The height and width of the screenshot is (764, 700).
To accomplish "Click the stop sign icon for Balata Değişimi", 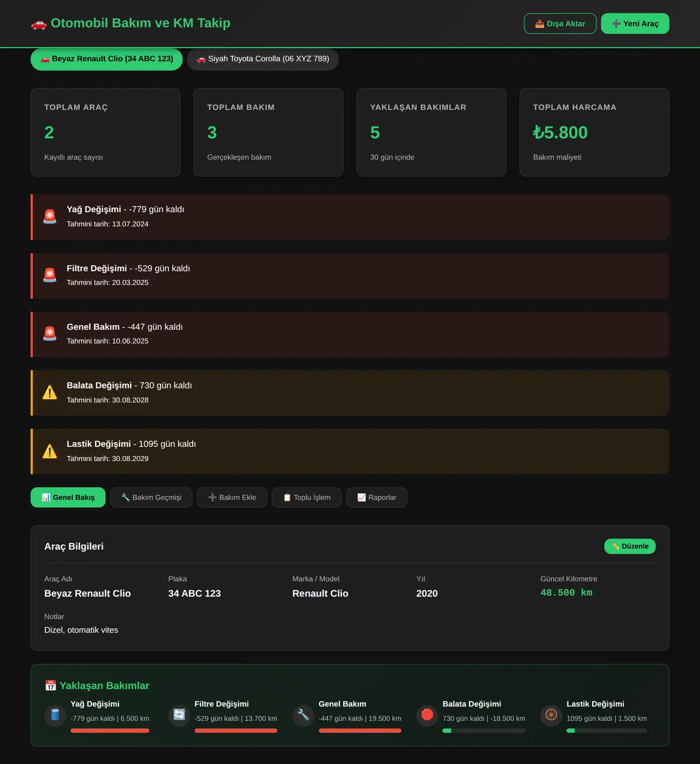I will [x=427, y=715].
